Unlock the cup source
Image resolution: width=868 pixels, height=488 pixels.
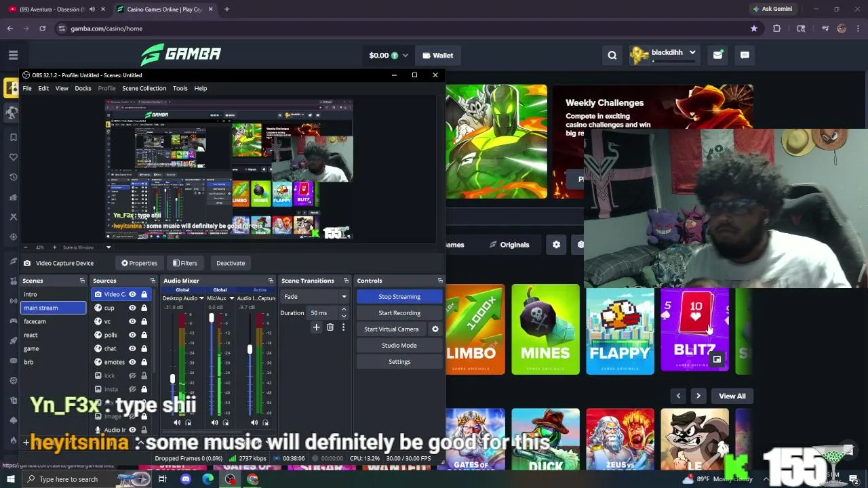tap(144, 308)
